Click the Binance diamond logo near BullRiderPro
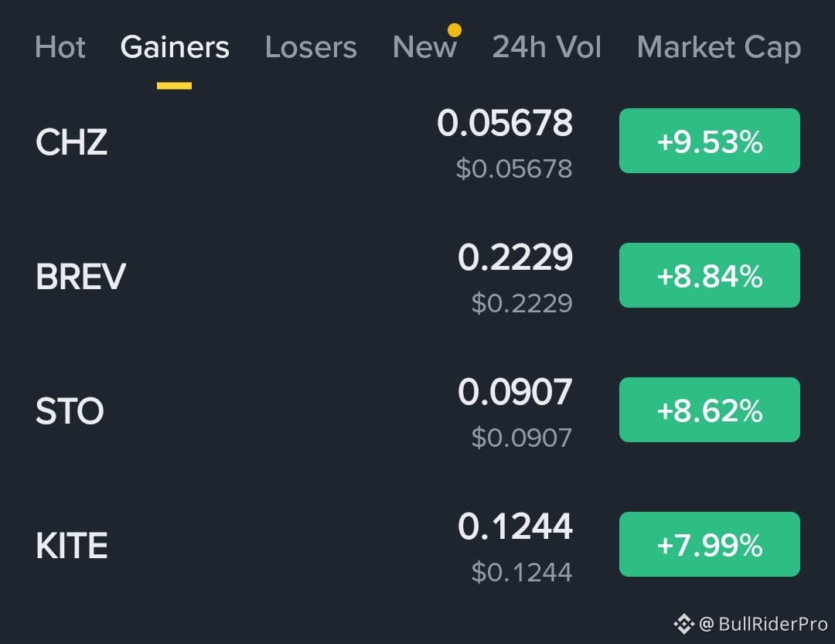This screenshot has height=644, width=835. [683, 620]
